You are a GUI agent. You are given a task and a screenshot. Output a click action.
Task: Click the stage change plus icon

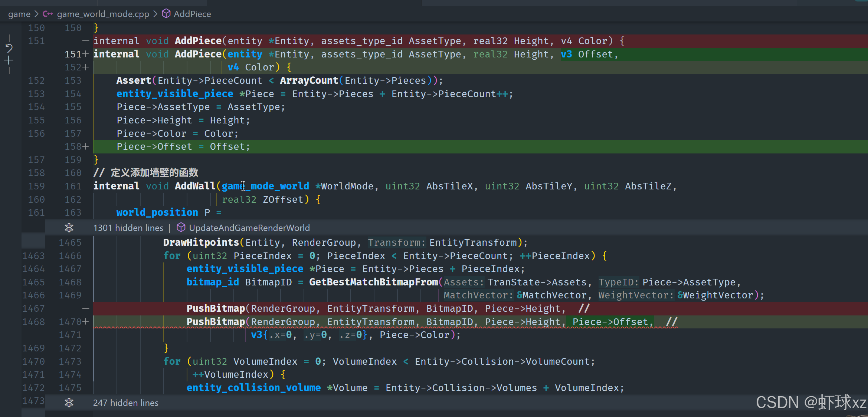pyautogui.click(x=9, y=60)
